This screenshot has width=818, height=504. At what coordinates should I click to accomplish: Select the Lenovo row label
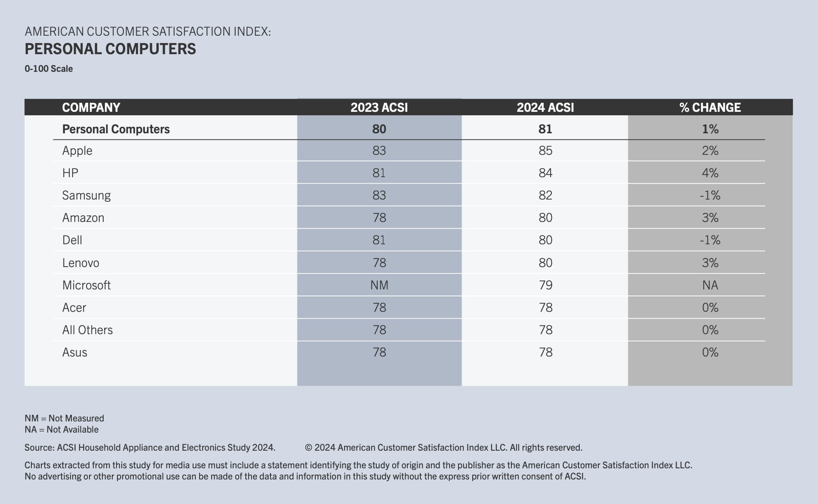[81, 263]
